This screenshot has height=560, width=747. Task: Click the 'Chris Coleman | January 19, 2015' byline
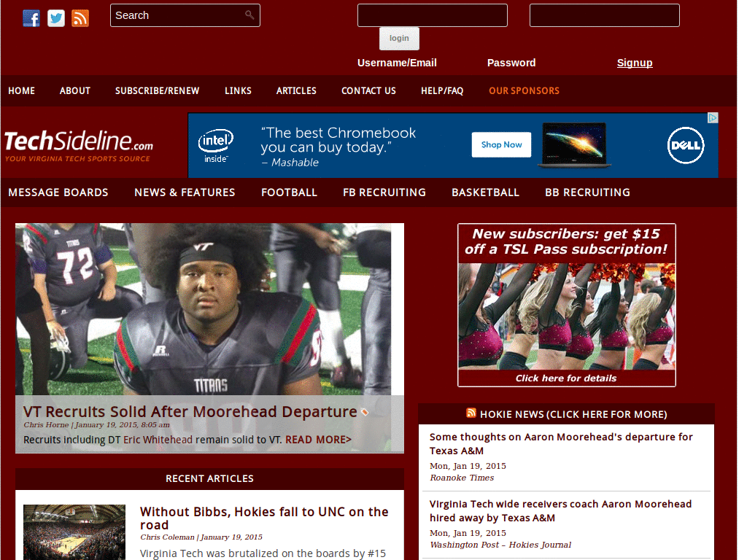tap(201, 537)
